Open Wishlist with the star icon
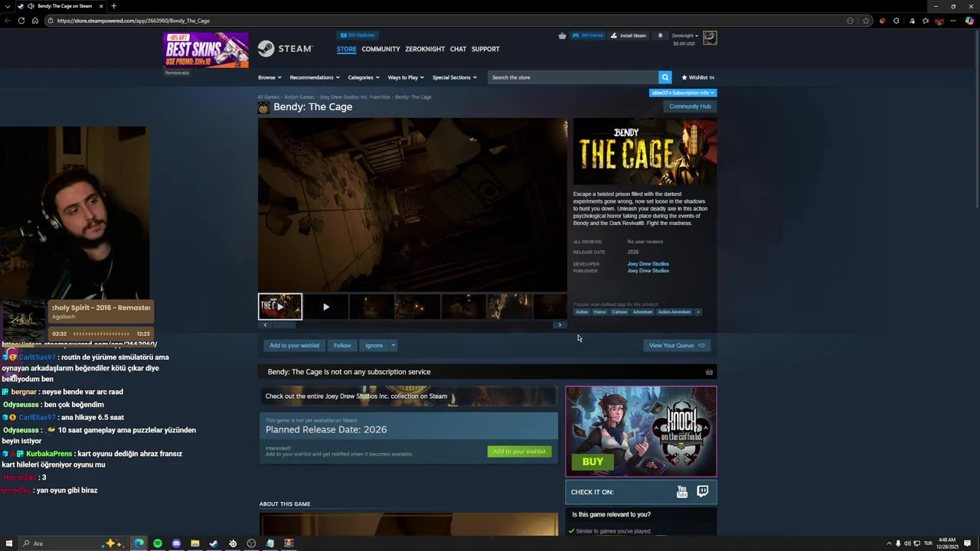The width and height of the screenshot is (980, 551). click(x=698, y=77)
